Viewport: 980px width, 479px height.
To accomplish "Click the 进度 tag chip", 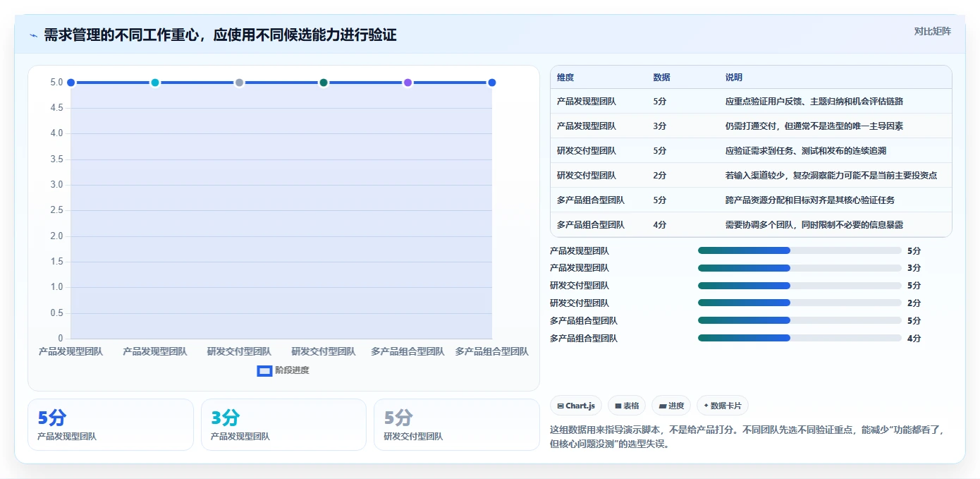I will [x=671, y=406].
